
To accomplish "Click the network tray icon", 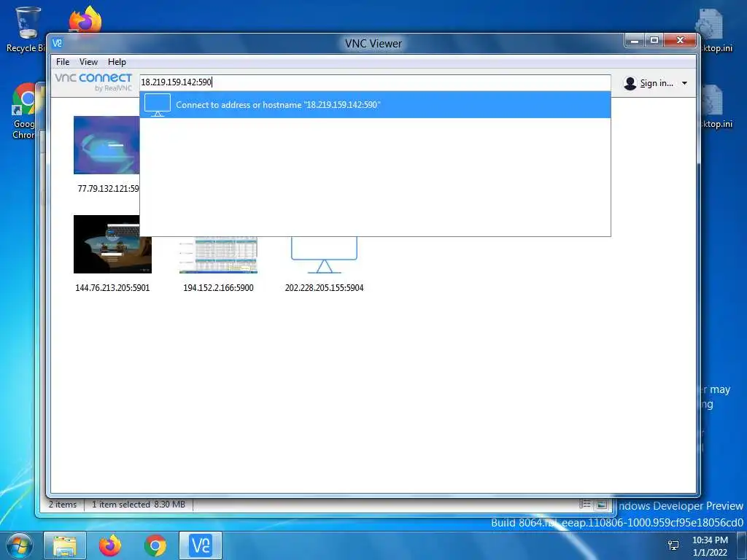I will 673,545.
